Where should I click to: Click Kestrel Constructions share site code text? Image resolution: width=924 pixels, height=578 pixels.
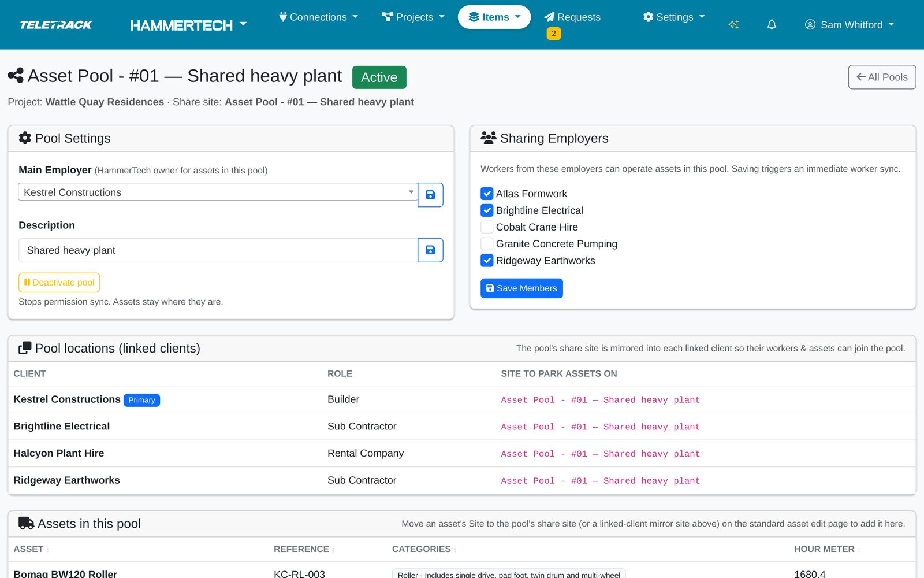pos(600,400)
